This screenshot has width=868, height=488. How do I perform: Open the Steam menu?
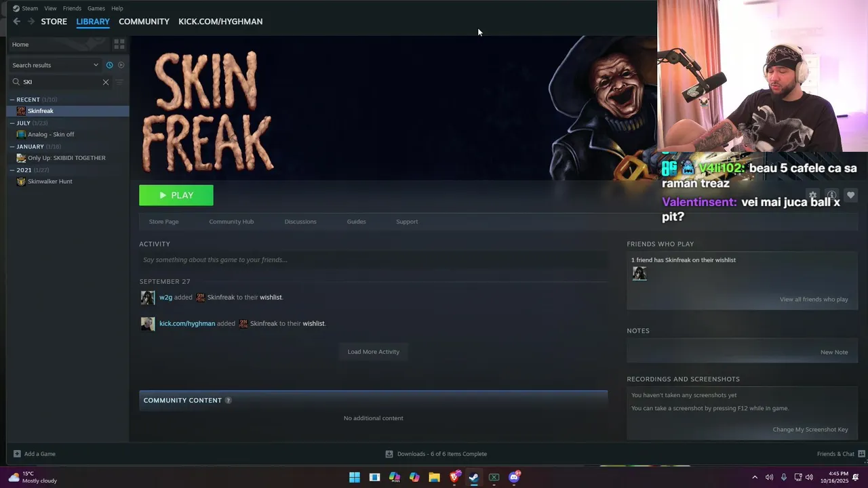click(26, 8)
